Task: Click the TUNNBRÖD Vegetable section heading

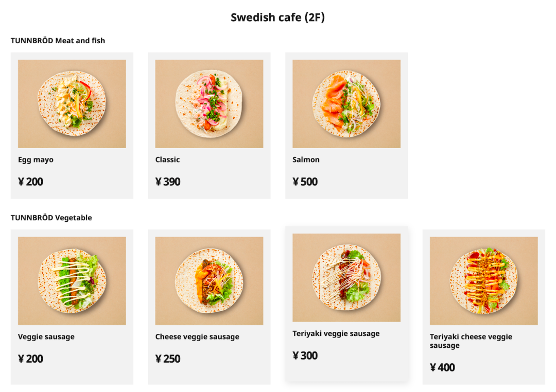Action: (x=51, y=218)
